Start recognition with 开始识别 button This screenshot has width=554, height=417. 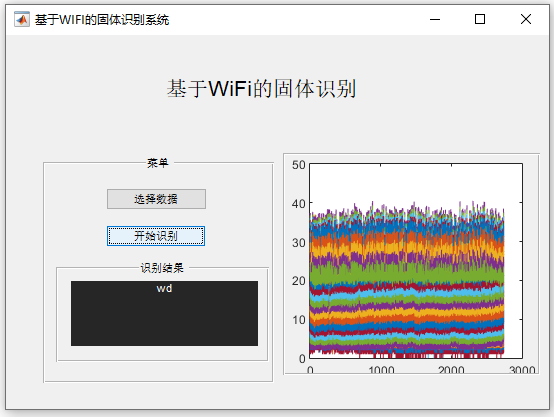156,236
